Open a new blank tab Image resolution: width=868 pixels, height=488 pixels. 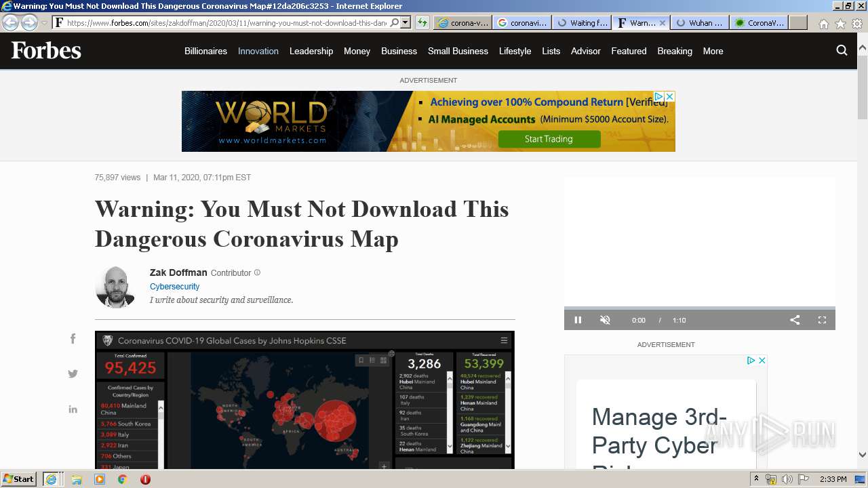798,22
